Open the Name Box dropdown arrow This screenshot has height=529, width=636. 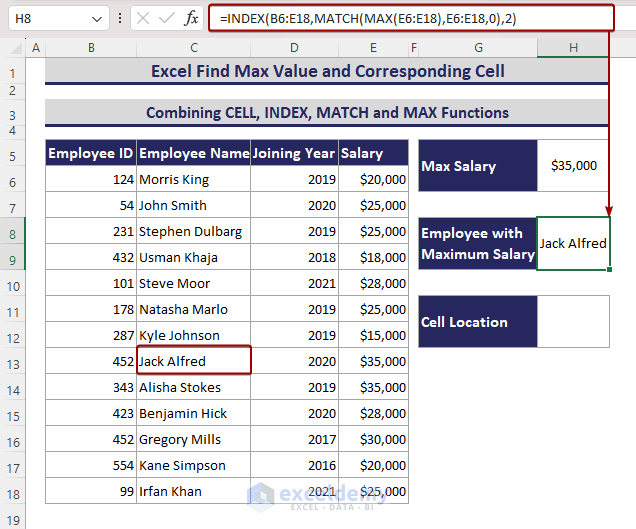point(97,19)
